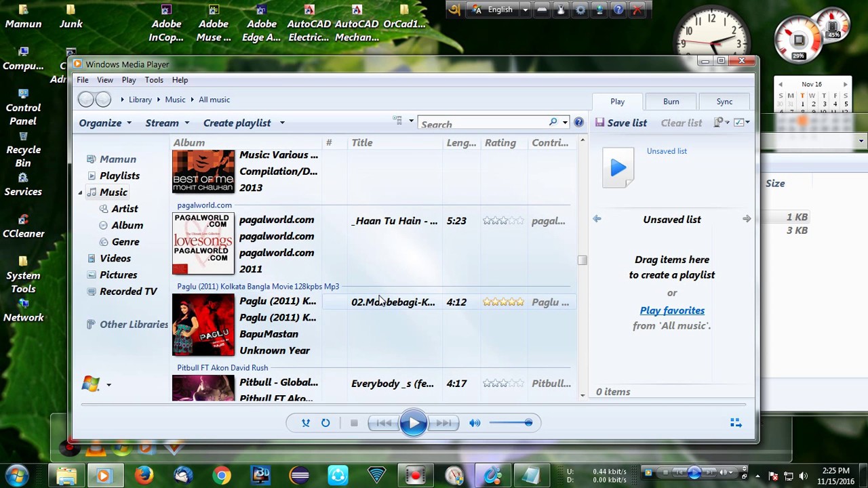Go forward in Media Player navigation
The width and height of the screenshot is (868, 488).
103,100
